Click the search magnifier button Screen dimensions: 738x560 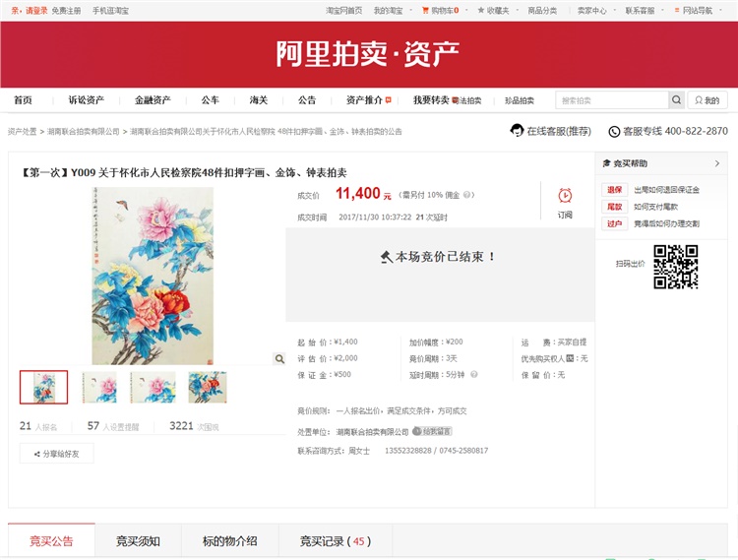tap(676, 99)
